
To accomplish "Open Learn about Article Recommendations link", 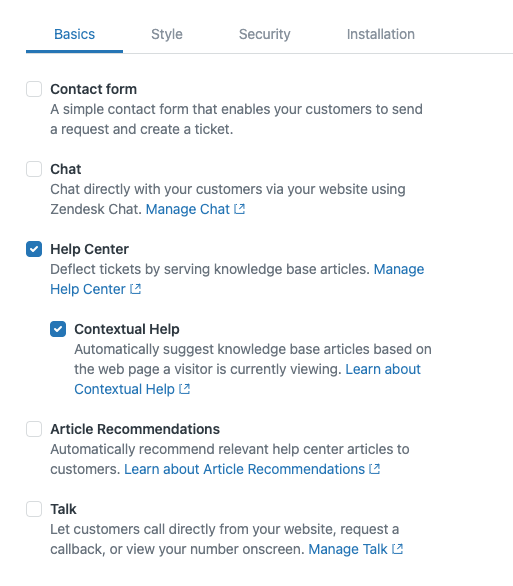I will pyautogui.click(x=244, y=469).
